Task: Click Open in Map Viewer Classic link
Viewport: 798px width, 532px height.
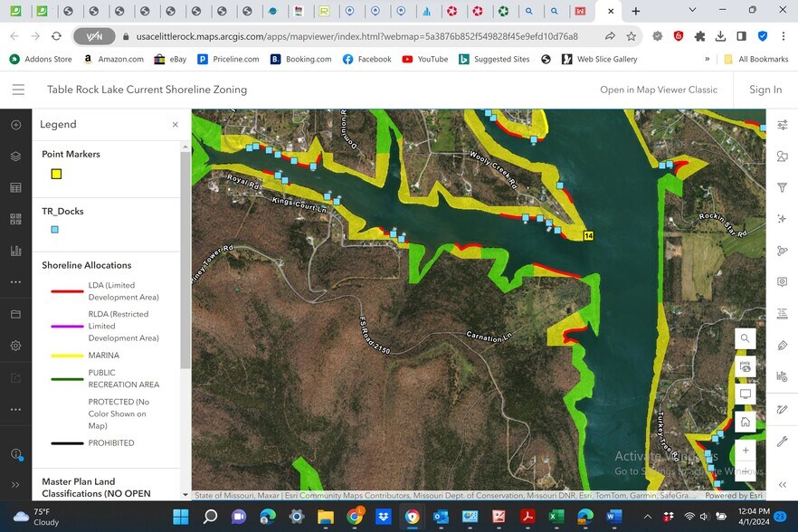Action: click(x=659, y=90)
